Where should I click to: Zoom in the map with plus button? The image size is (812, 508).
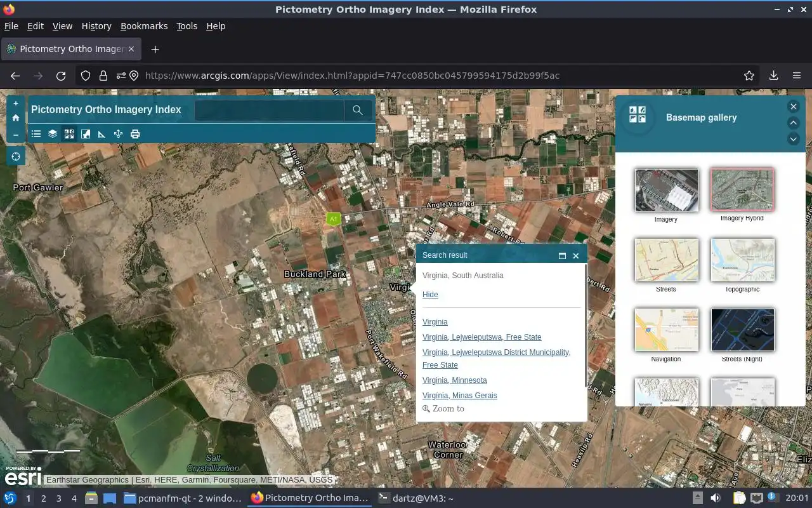(x=16, y=104)
